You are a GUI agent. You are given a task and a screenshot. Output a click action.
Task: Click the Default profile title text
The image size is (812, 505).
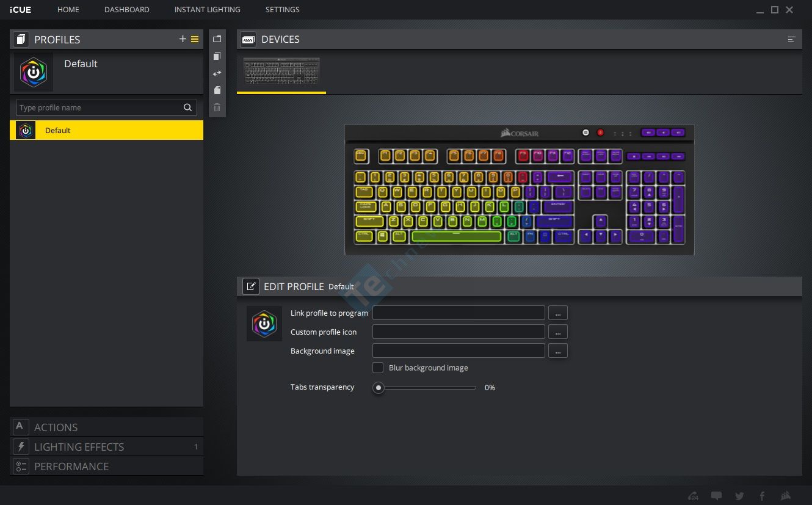click(81, 64)
